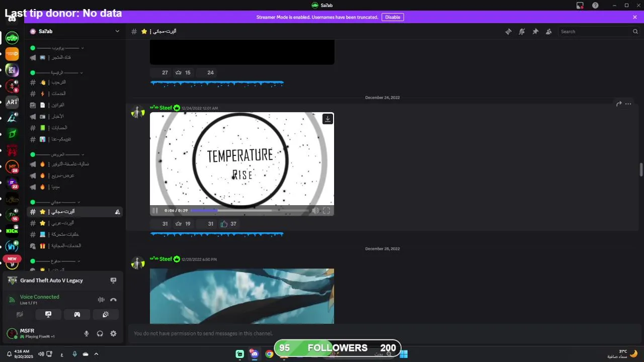Stream Grand Theft Auto V Legacy icon
644x362 pixels.
[113, 281]
